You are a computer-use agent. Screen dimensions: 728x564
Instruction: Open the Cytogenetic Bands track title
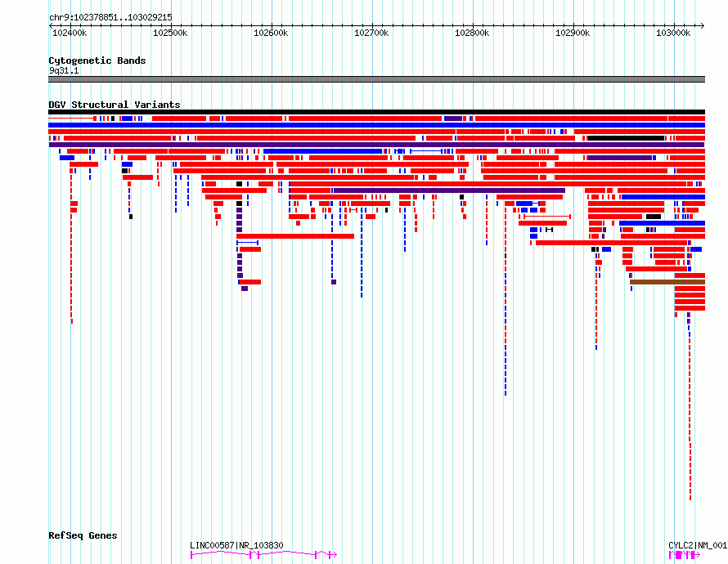point(97,60)
